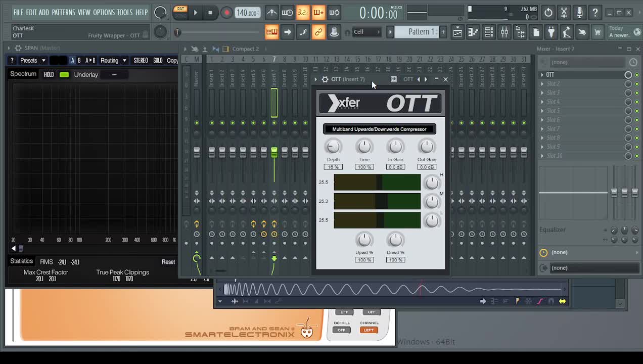Screen dimensions: 643x364
Task: Click the tempo field showing 140.000
Action: [x=247, y=13]
